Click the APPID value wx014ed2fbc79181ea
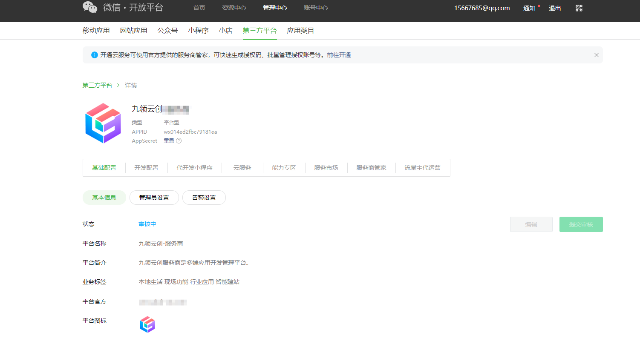 [x=190, y=132]
